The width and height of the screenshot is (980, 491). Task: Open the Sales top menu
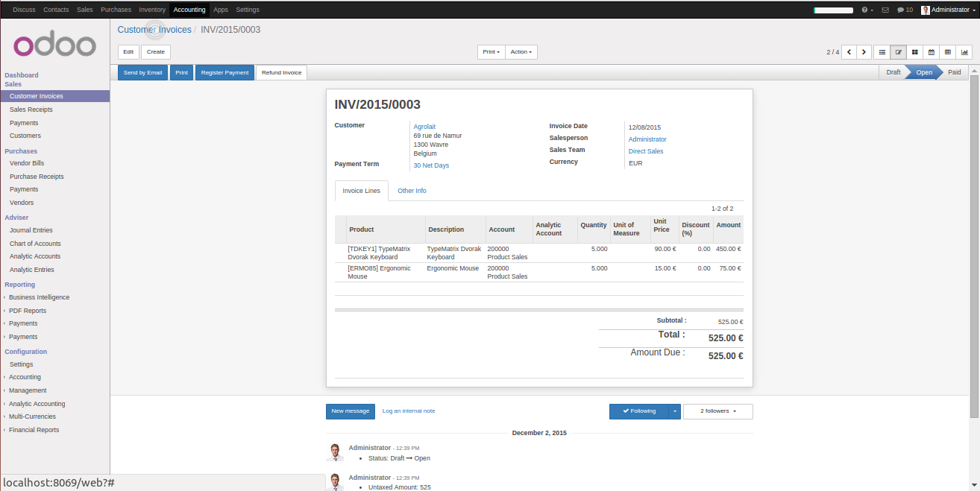pyautogui.click(x=85, y=10)
